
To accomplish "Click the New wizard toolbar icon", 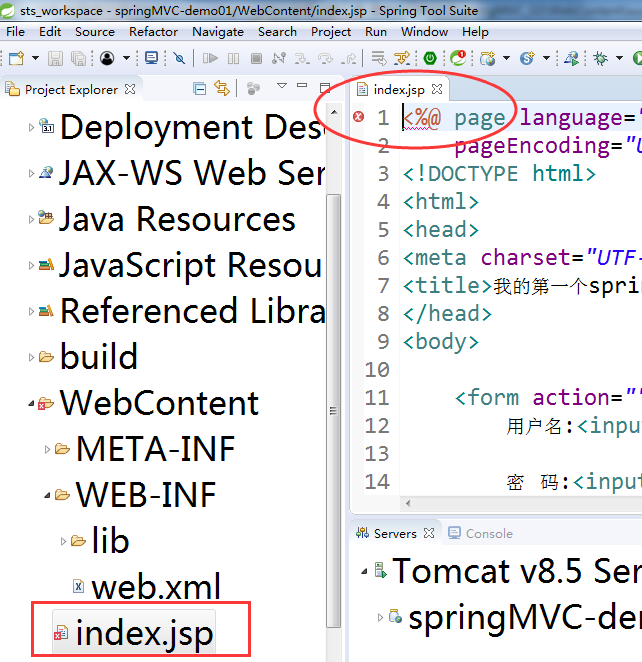I will coord(16,58).
